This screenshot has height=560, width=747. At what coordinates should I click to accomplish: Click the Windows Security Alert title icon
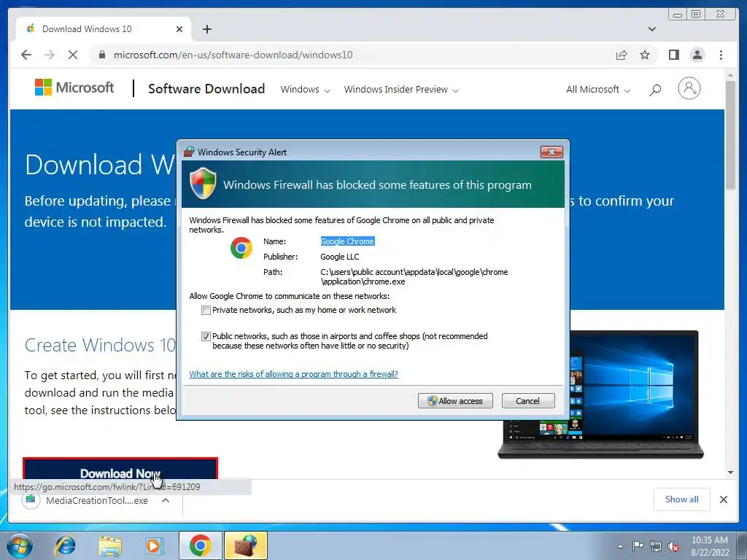[189, 152]
